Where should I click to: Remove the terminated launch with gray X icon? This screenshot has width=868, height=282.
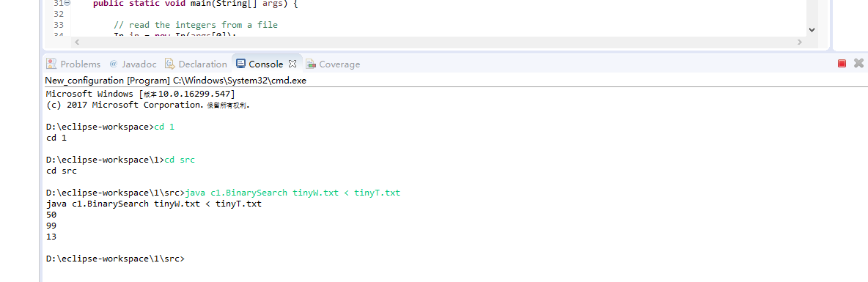[858, 64]
